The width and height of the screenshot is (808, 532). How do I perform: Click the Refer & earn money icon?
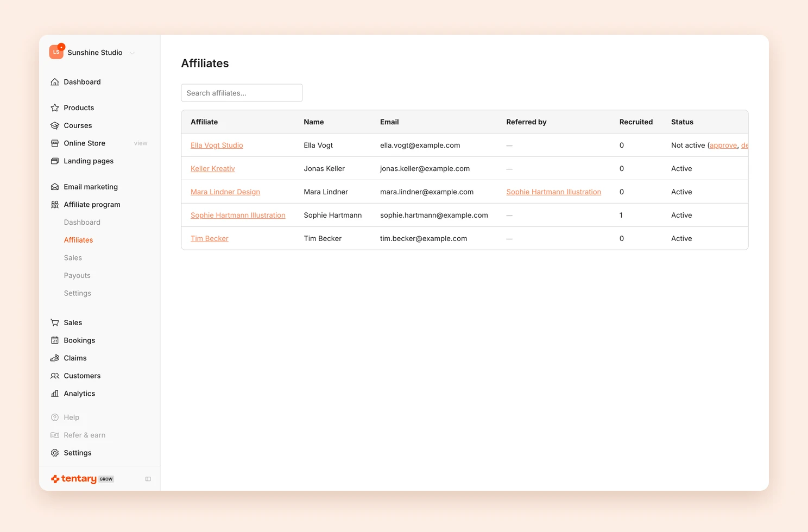55,435
